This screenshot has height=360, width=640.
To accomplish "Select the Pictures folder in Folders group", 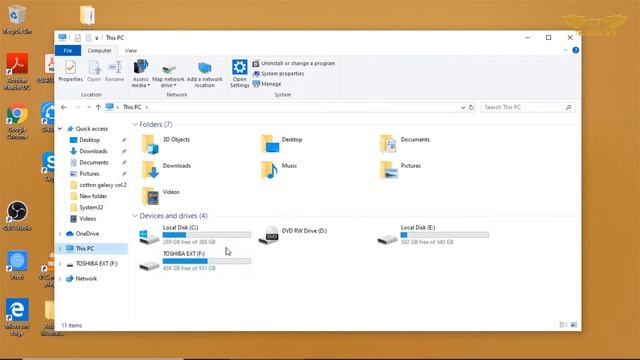I will (x=400, y=170).
